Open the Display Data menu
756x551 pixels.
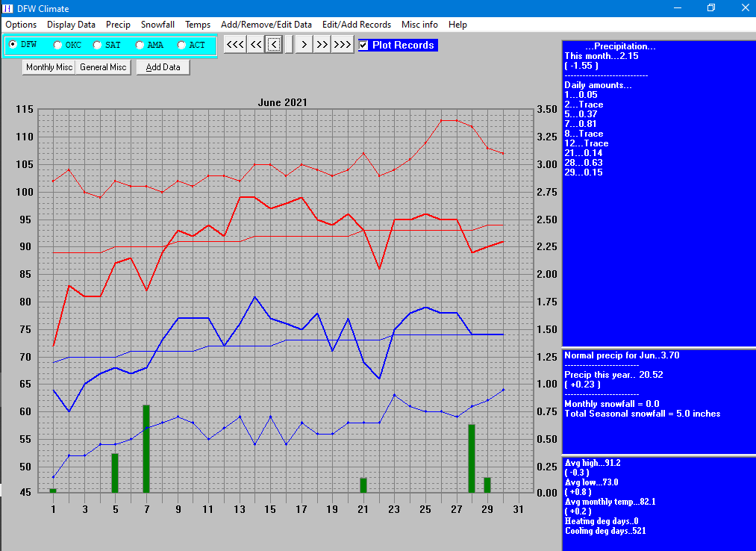pos(71,25)
